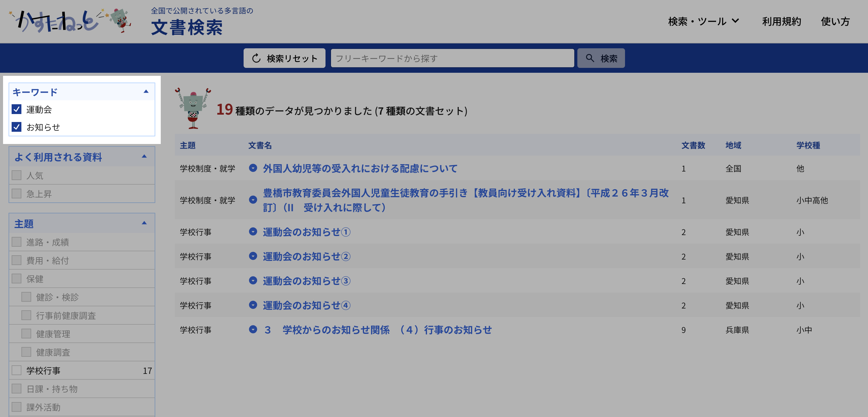Check the 行事前健康調査 checkbox
Image resolution: width=868 pixels, height=417 pixels.
pos(26,315)
